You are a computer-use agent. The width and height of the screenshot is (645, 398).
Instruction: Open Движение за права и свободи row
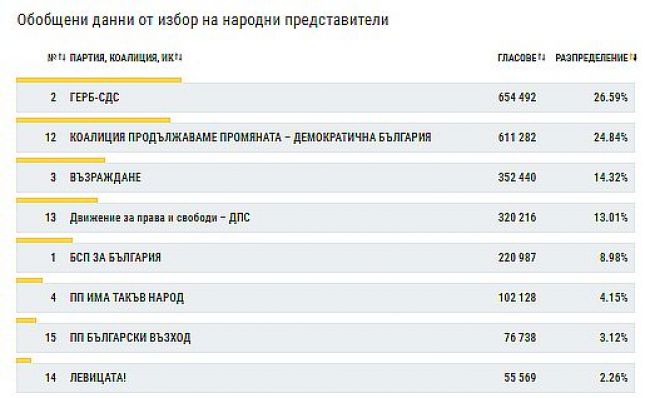click(325, 218)
